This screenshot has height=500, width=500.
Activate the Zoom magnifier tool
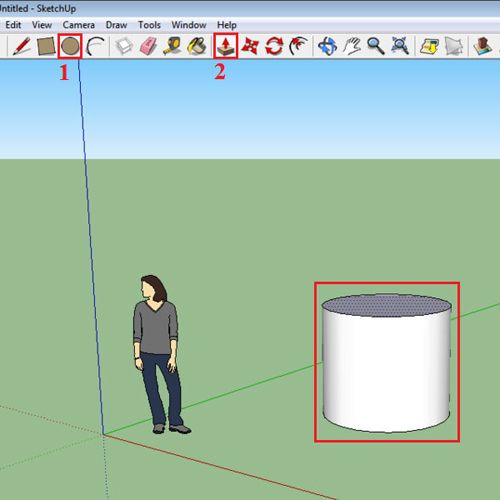coord(376,46)
